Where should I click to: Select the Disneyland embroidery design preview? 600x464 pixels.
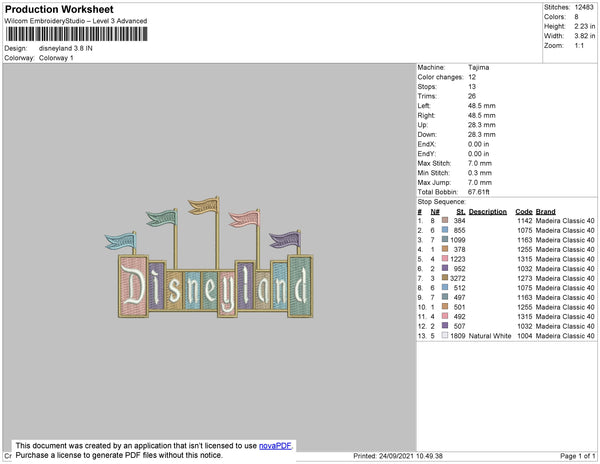point(209,257)
